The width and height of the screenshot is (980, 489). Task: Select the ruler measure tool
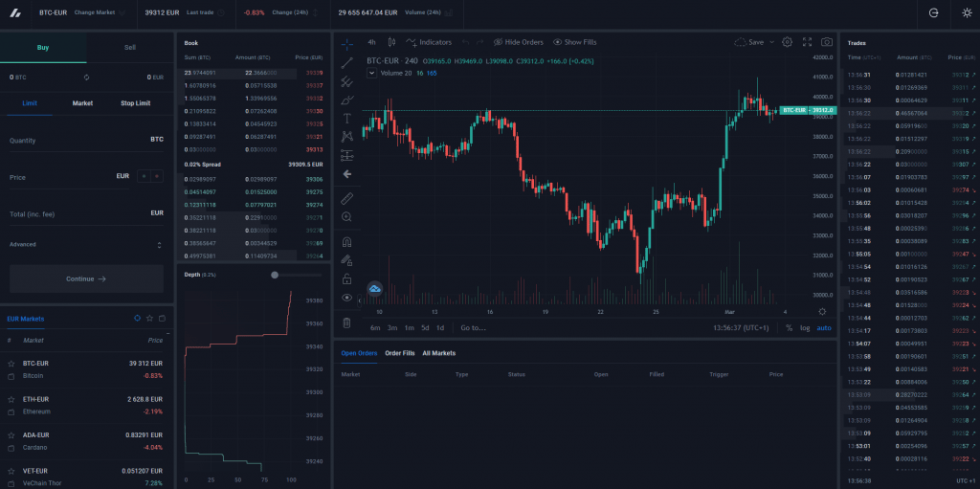[346, 199]
